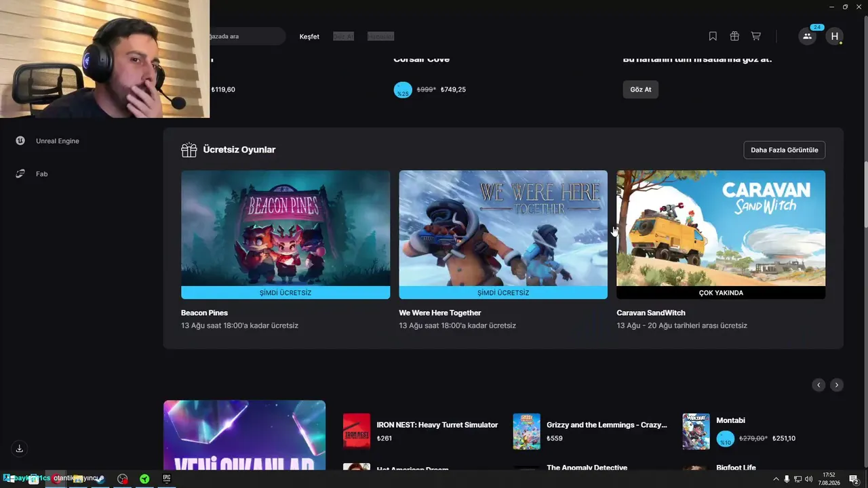The width and height of the screenshot is (868, 488).
Task: Open the IRON NEST thumbnail
Action: 357,432
